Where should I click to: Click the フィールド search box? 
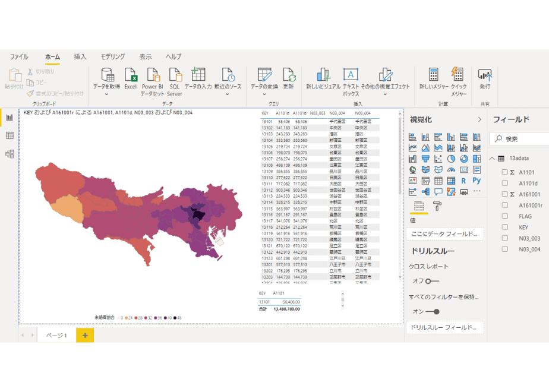[519, 139]
